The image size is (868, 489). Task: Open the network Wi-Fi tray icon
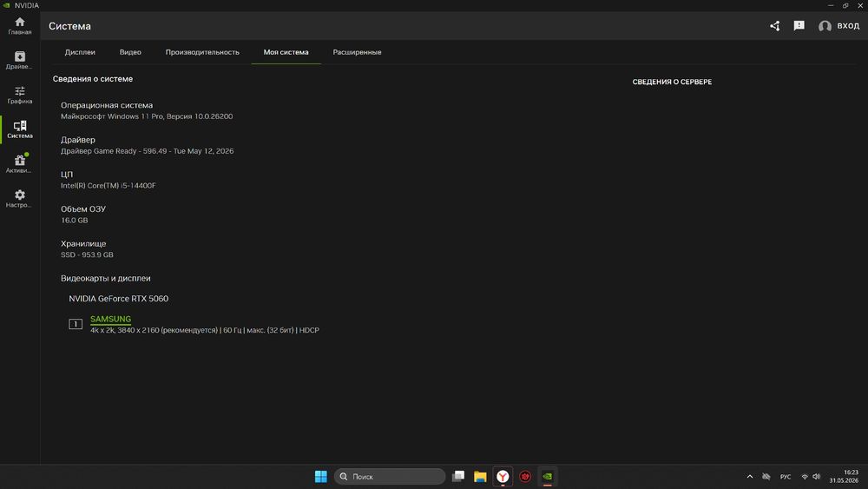click(805, 476)
